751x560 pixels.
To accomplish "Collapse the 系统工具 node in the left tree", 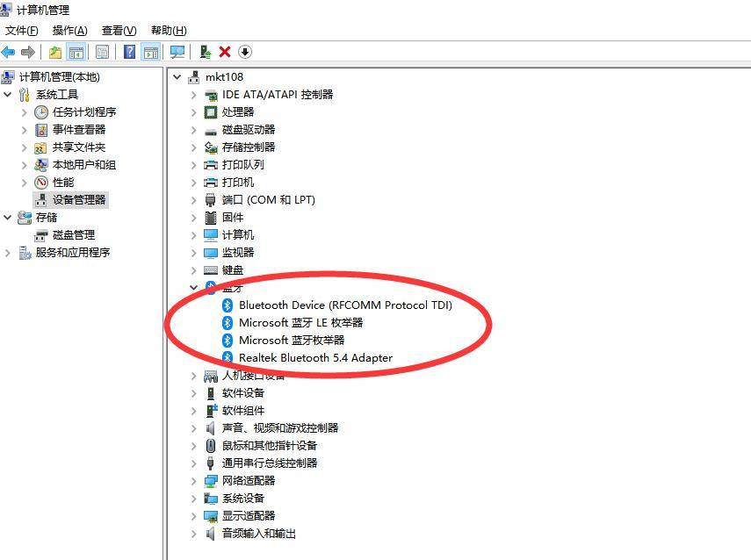I will [x=8, y=94].
